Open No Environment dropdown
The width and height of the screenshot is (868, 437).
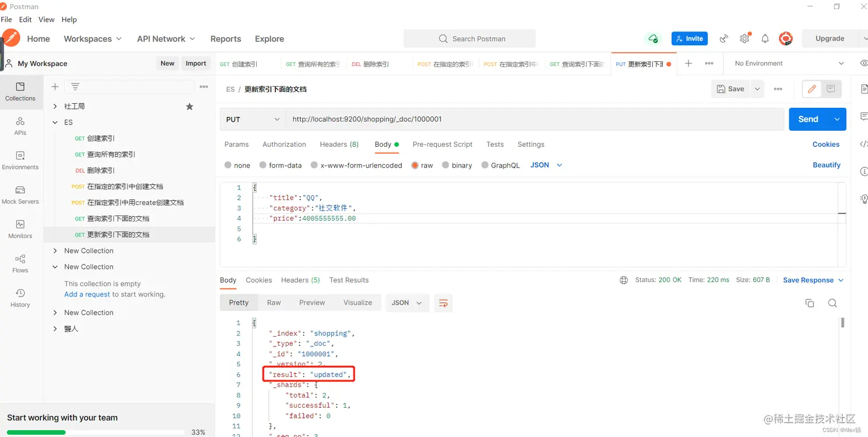point(789,64)
